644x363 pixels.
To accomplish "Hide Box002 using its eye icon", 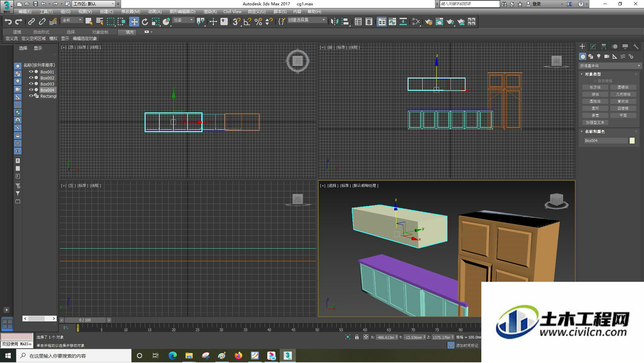I will [x=31, y=78].
